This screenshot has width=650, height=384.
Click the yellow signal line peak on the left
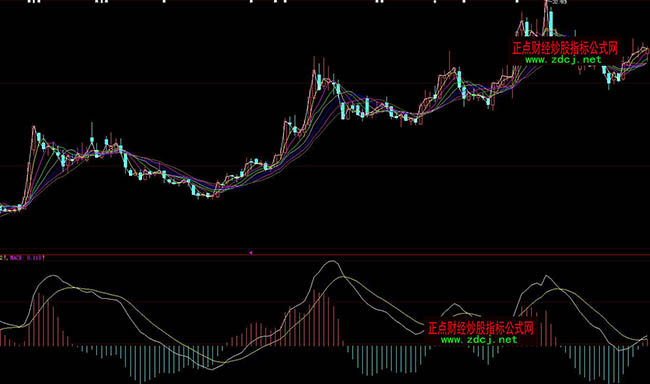(x=74, y=288)
